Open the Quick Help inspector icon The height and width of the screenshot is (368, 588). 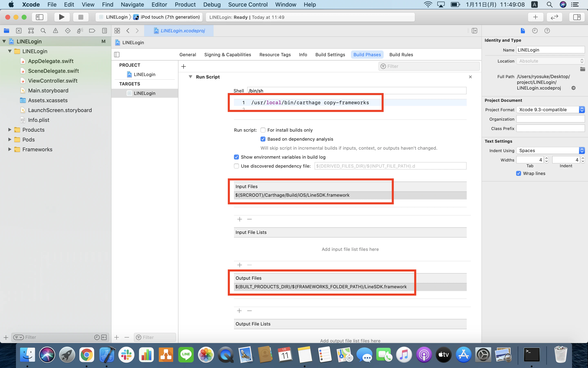point(547,31)
